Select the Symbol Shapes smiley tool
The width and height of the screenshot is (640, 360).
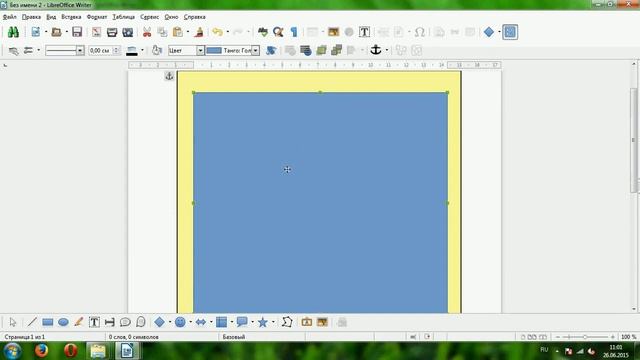click(x=180, y=322)
